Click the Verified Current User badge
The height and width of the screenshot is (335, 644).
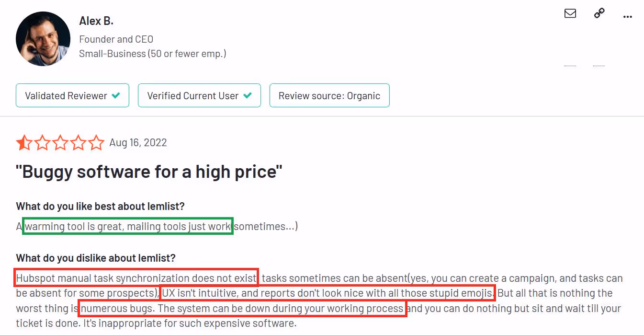click(x=199, y=95)
